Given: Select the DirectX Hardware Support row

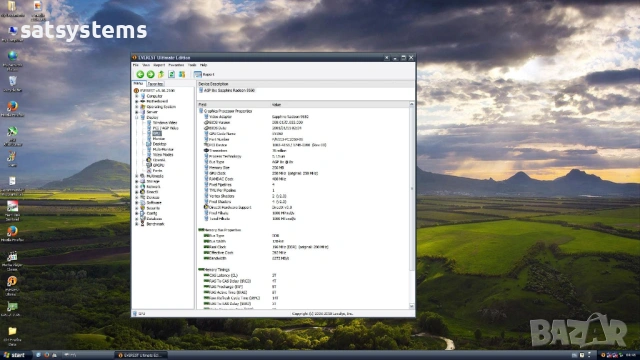Looking at the screenshot, I should pyautogui.click(x=302, y=207).
